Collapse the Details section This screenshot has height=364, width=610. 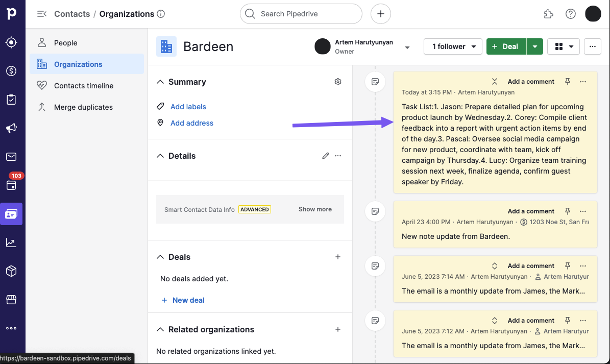(160, 156)
